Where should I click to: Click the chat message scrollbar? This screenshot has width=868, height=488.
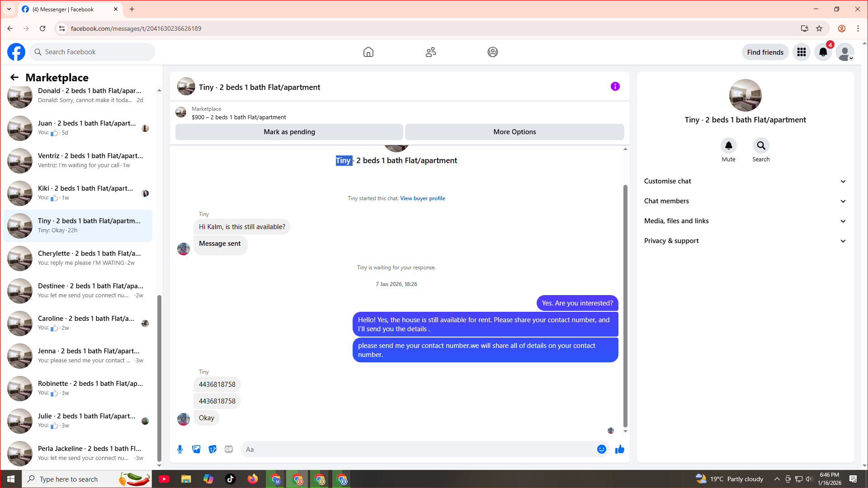625,305
